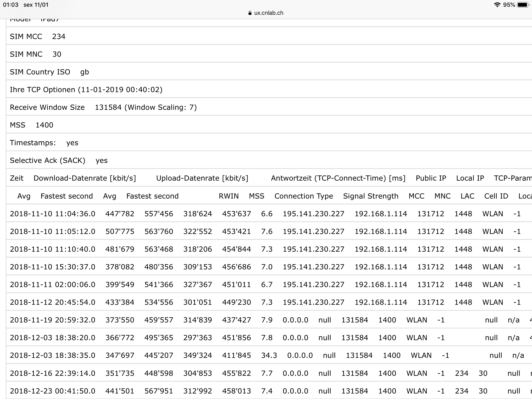Click the Zeit column header

pos(17,178)
